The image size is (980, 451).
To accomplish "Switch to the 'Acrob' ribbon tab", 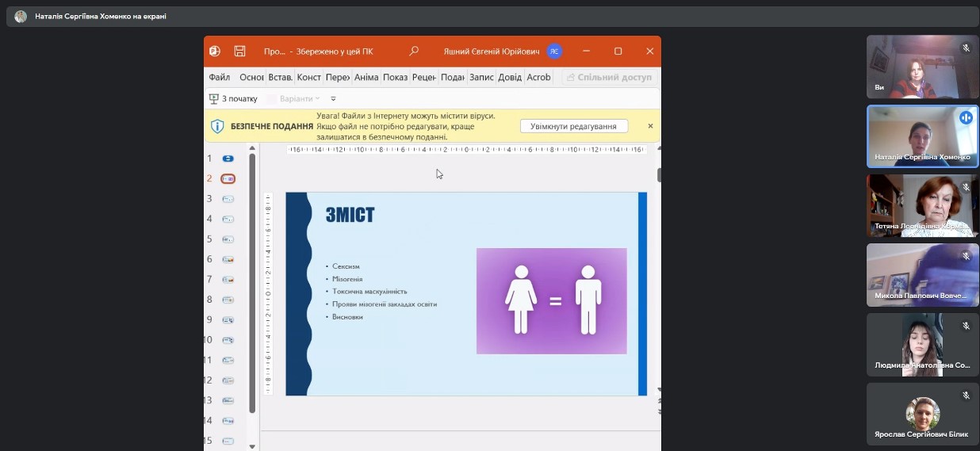I will click(x=538, y=78).
